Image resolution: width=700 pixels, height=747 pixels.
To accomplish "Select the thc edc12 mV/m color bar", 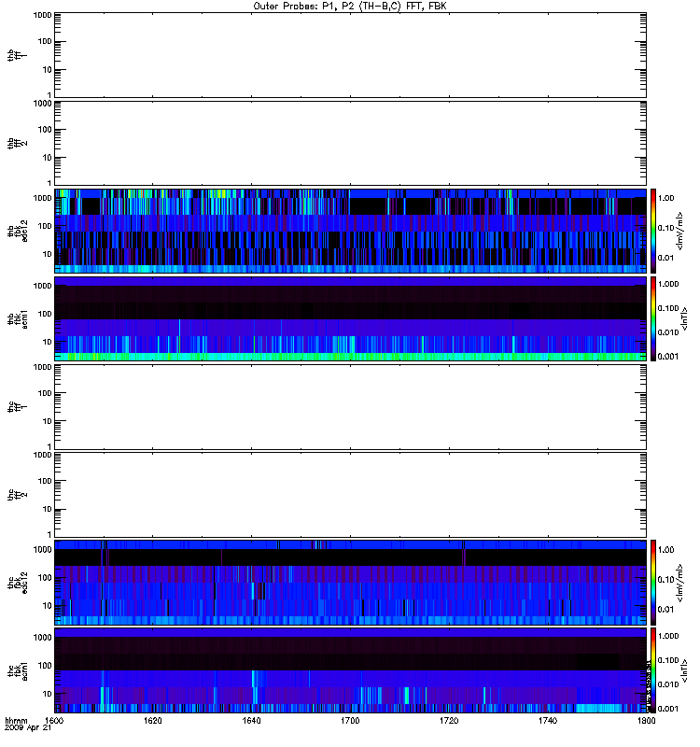I will pos(654,582).
